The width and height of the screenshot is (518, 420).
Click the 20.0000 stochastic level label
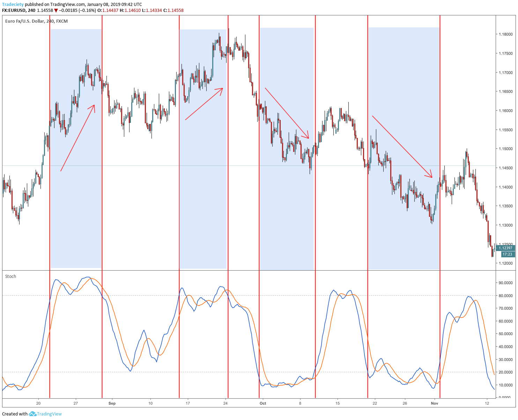(x=505, y=373)
